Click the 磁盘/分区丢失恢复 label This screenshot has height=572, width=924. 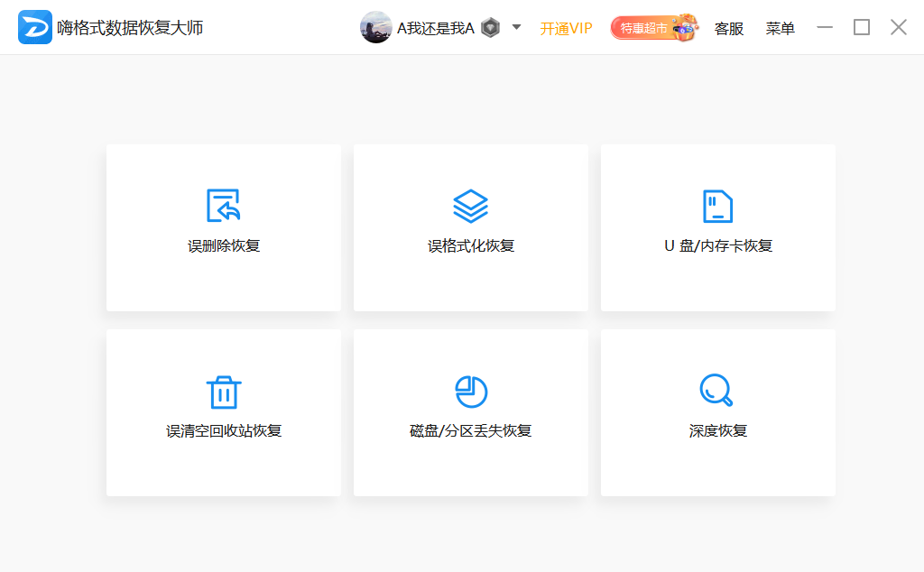471,430
